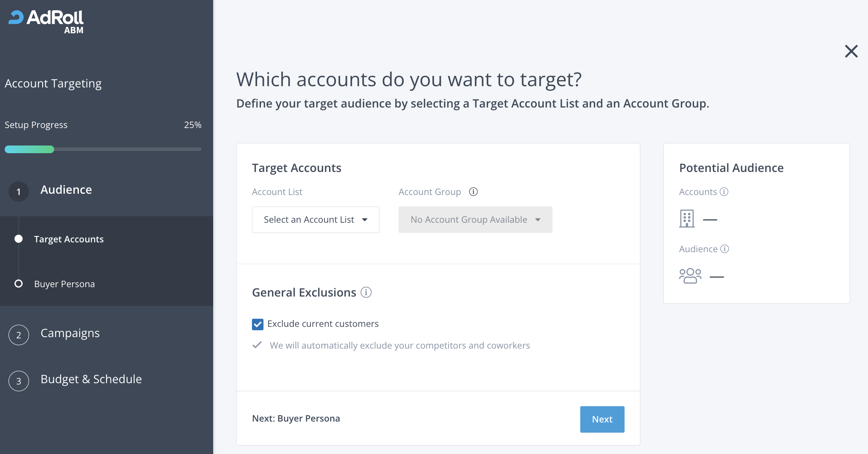868x454 pixels.
Task: Click the AdRoll ABM logo
Action: click(46, 21)
